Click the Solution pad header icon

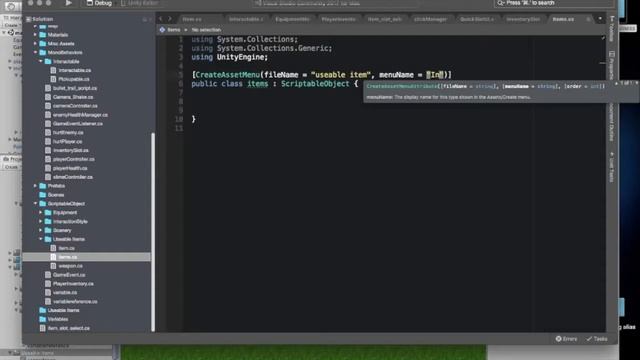[x=29, y=19]
